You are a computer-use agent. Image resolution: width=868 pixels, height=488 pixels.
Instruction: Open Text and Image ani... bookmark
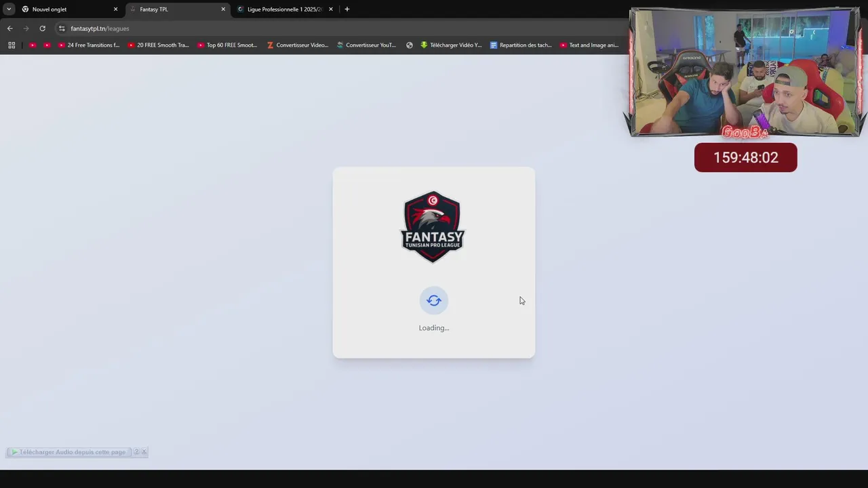[x=589, y=45]
